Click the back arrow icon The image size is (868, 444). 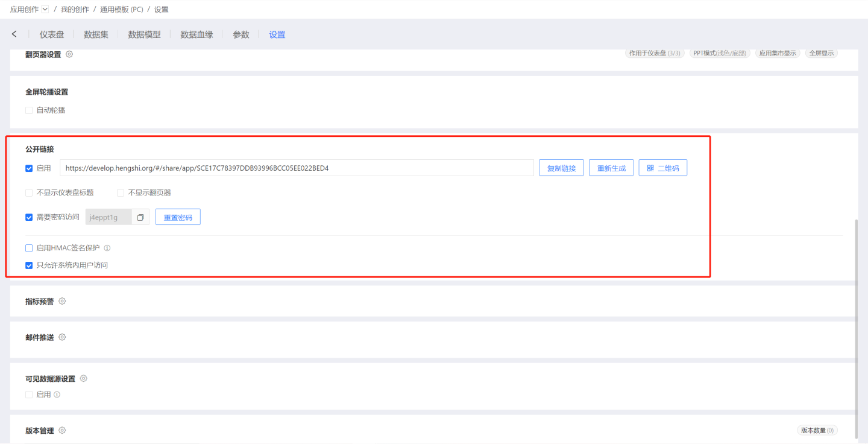(14, 34)
